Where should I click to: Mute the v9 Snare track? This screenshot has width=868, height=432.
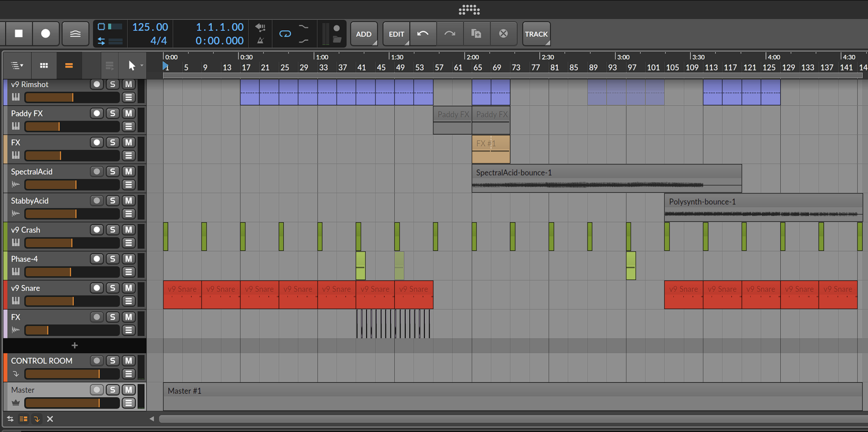pyautogui.click(x=129, y=288)
